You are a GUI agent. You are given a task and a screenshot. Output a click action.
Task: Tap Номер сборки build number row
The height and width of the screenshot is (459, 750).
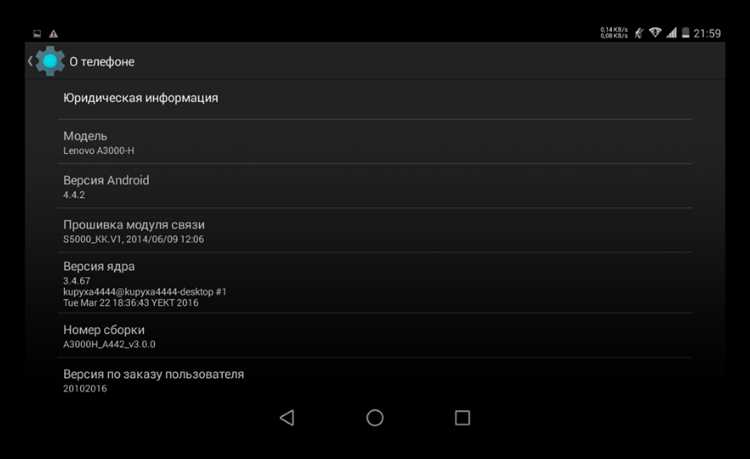click(x=375, y=336)
